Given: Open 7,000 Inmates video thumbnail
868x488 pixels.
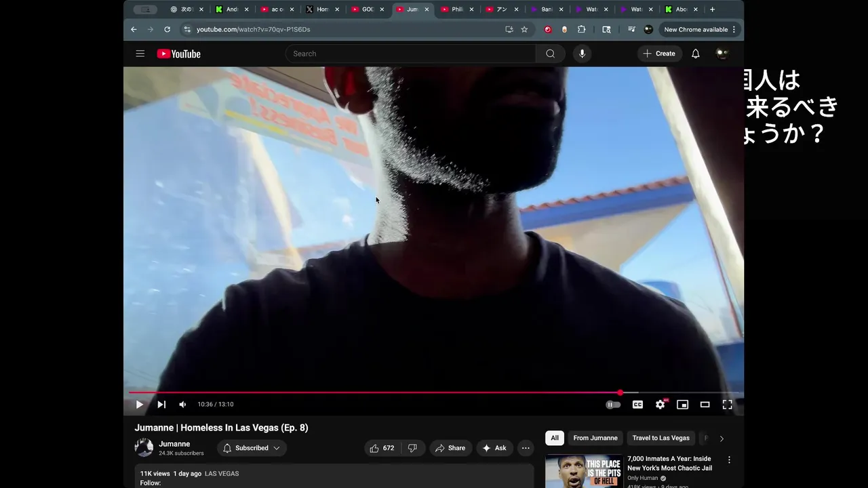Looking at the screenshot, I should 584,471.
